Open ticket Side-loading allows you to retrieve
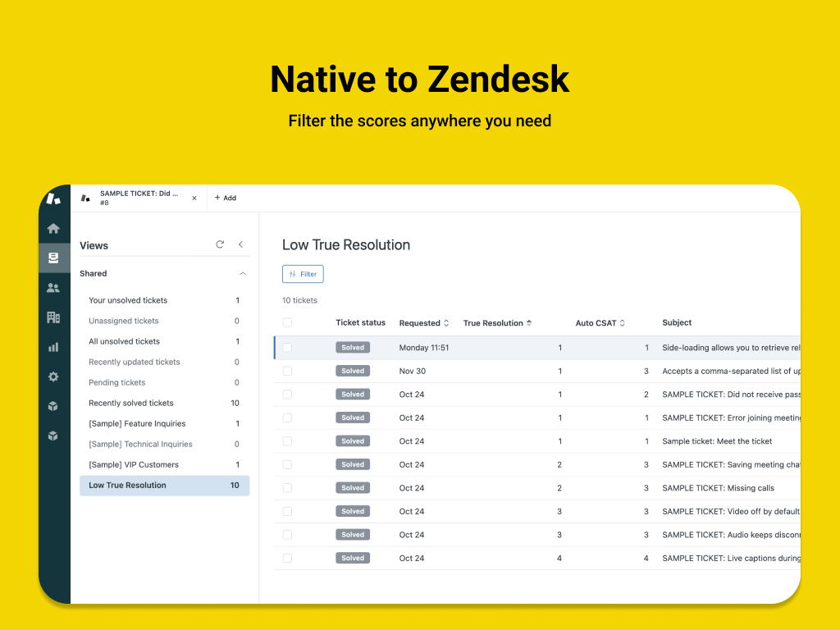The width and height of the screenshot is (840, 630). pyautogui.click(x=731, y=348)
